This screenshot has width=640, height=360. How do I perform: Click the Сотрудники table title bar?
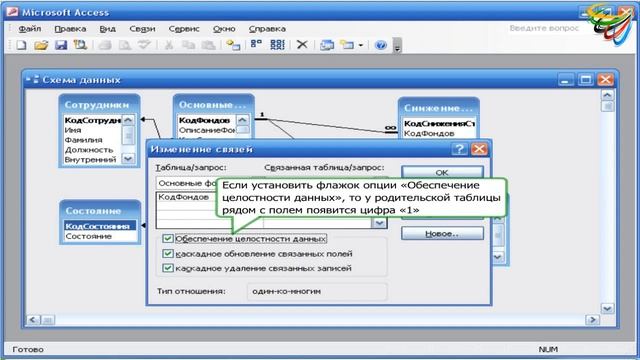[x=100, y=104]
